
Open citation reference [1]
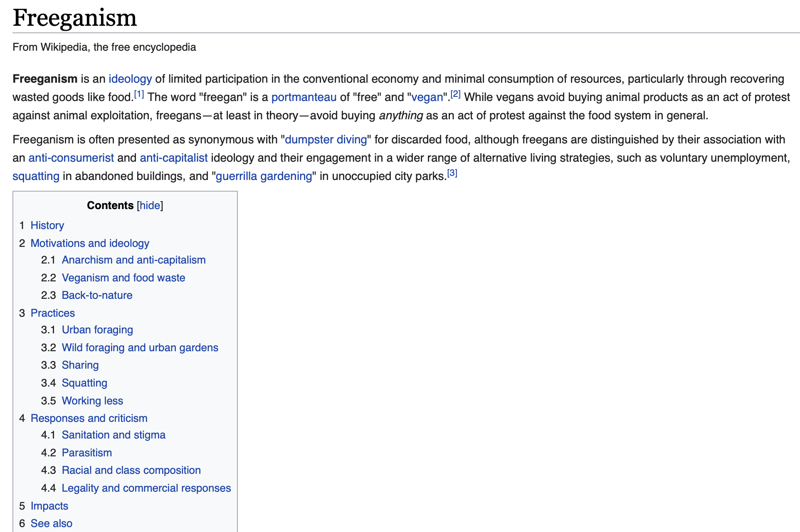pyautogui.click(x=139, y=95)
